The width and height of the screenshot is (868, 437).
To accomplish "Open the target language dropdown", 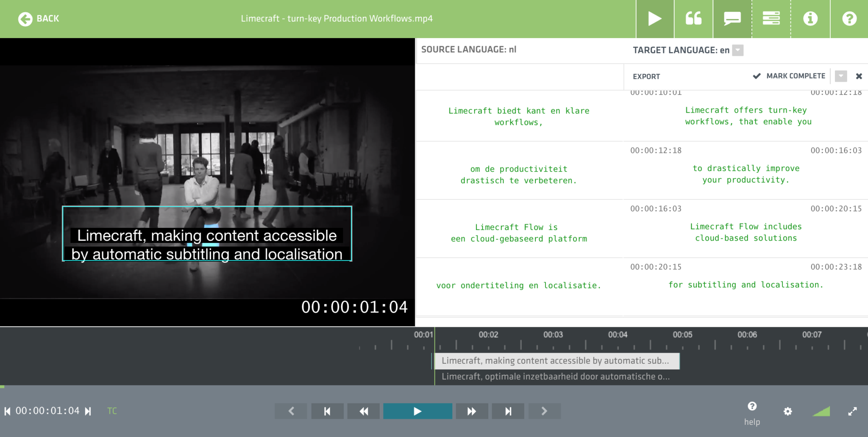I will [738, 50].
